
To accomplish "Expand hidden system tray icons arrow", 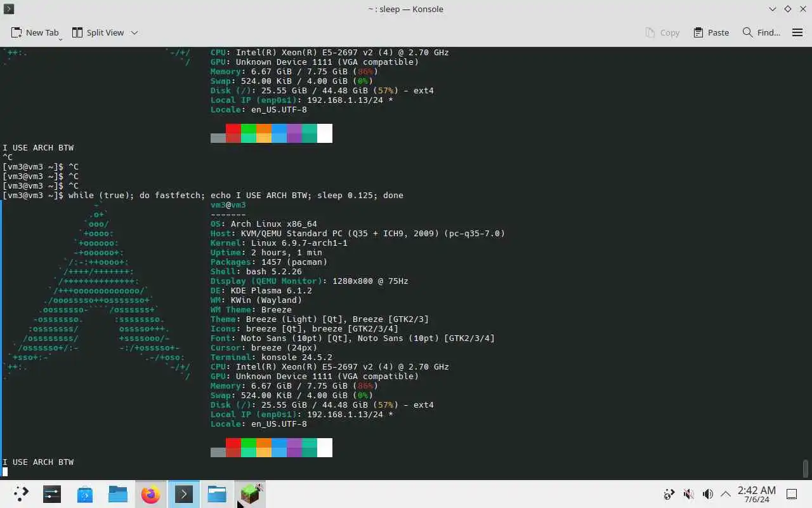I will [x=726, y=494].
